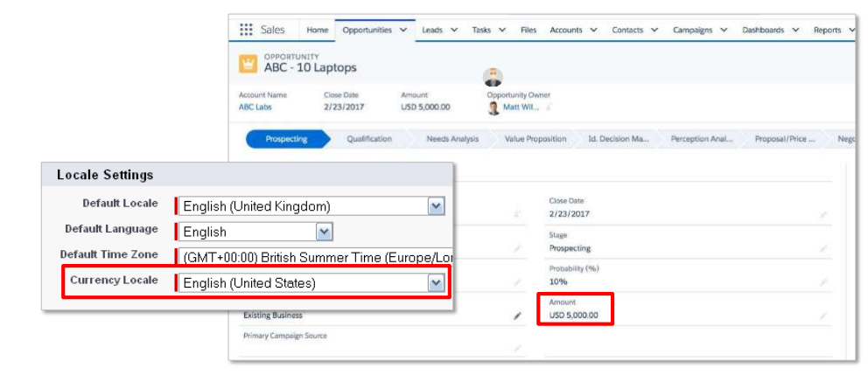Click the edit pencil for Probability (%)
Viewport: 868px width, 382px height.
(822, 282)
